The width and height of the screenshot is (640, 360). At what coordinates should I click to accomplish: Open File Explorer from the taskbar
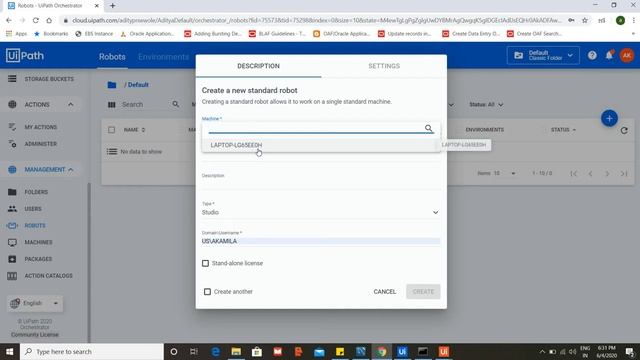pyautogui.click(x=236, y=351)
